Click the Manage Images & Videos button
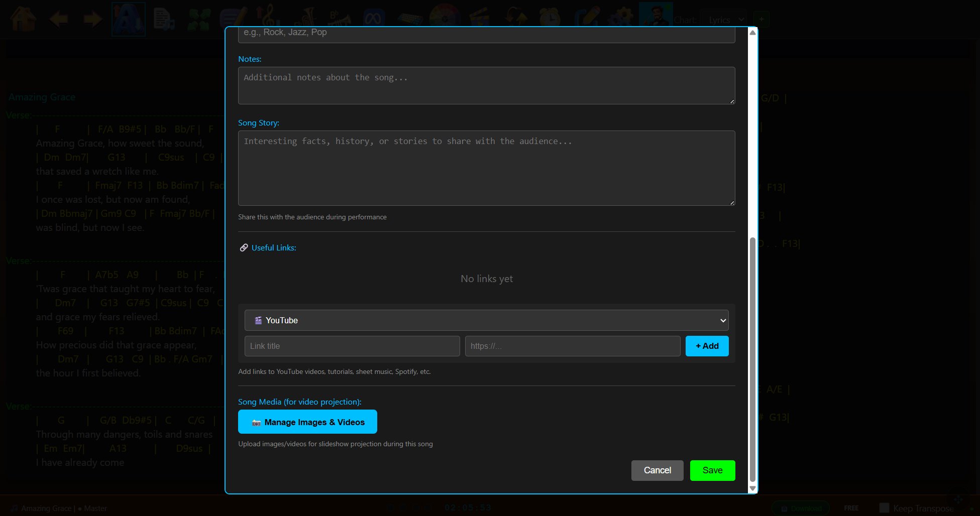Viewport: 980px width, 516px height. (x=307, y=422)
